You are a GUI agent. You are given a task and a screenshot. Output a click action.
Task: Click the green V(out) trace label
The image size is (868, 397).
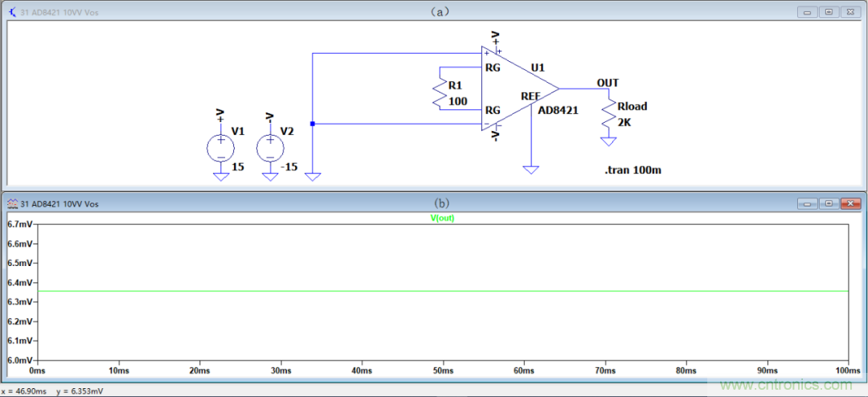coord(442,218)
